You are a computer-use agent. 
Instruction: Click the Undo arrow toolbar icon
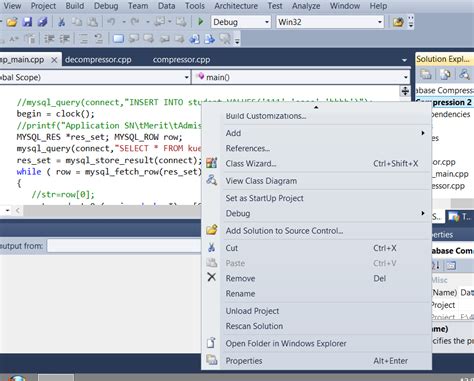pos(111,22)
